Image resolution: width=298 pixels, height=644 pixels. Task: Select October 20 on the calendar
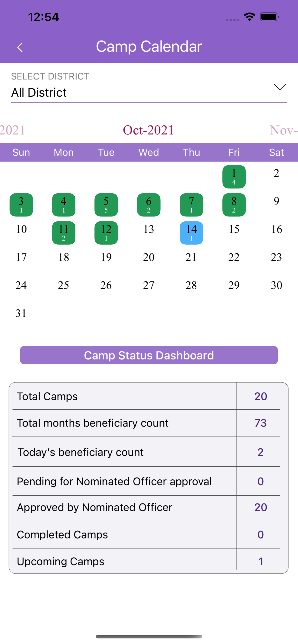coord(149,257)
